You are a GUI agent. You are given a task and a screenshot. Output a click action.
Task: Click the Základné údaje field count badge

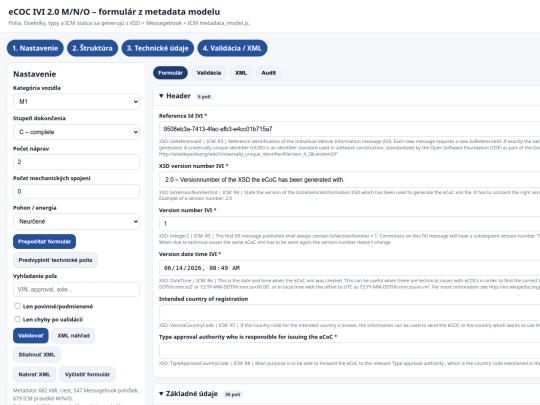(x=232, y=394)
